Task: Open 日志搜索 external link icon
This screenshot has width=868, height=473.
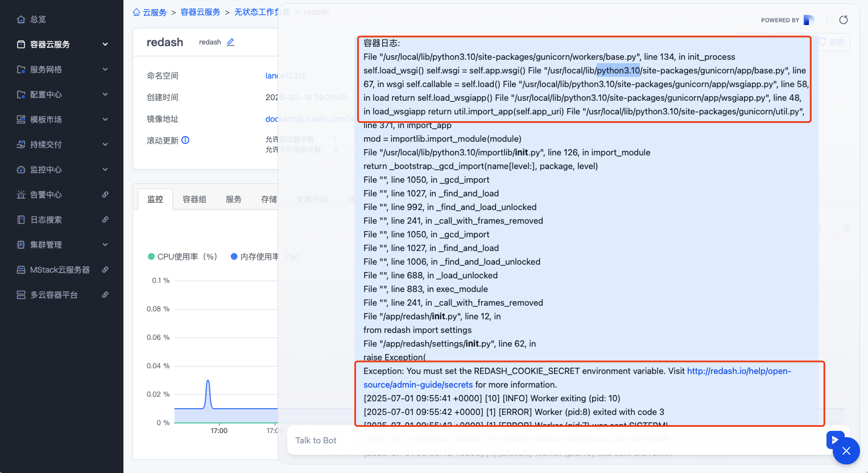Action: (x=105, y=220)
